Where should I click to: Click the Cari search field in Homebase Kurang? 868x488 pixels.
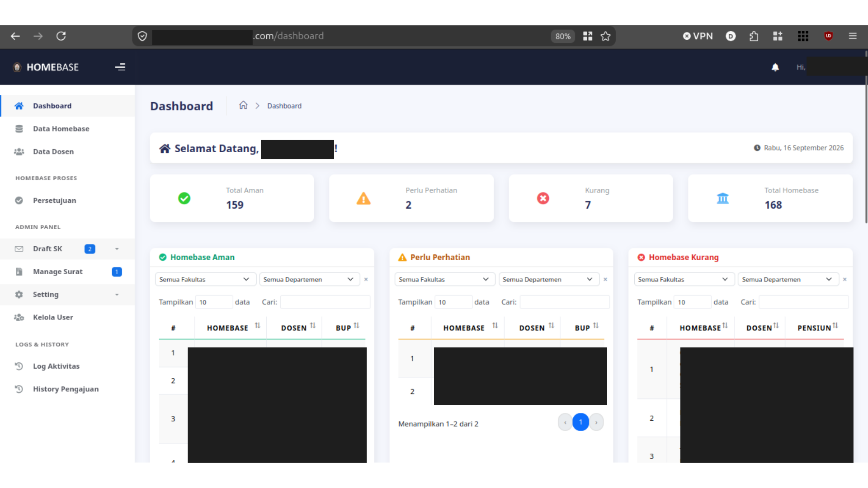tap(803, 302)
